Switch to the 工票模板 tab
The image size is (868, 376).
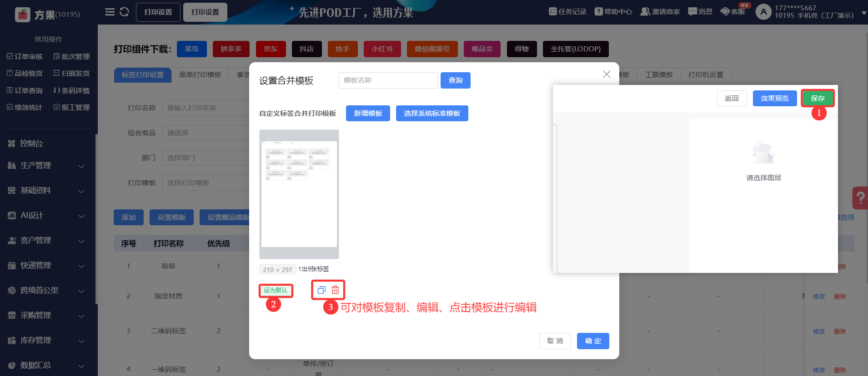pyautogui.click(x=658, y=75)
